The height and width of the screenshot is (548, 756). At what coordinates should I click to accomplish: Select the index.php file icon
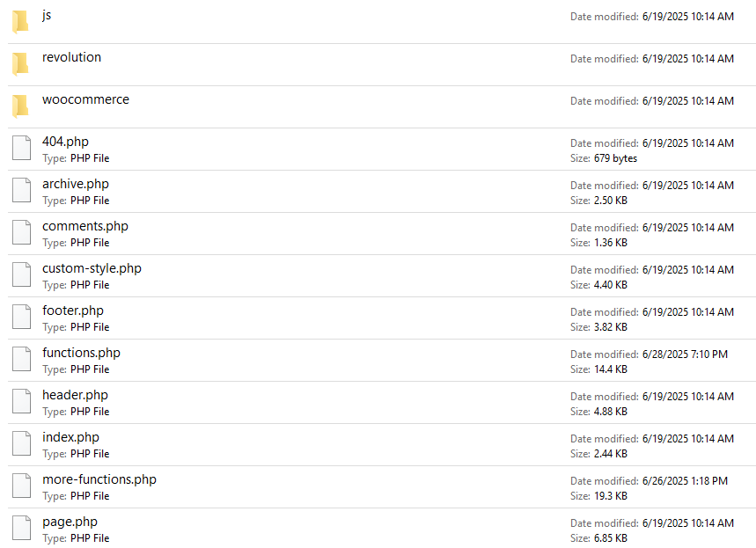click(21, 444)
